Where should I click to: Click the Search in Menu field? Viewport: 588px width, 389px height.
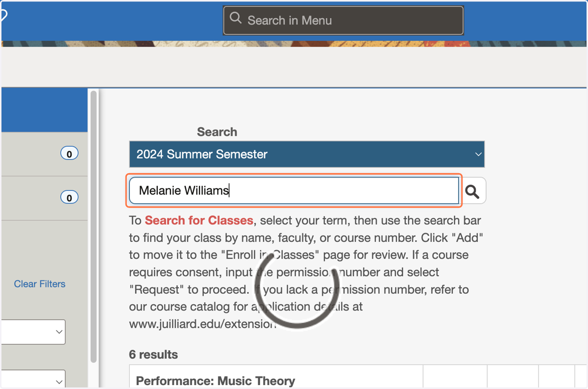pyautogui.click(x=343, y=21)
